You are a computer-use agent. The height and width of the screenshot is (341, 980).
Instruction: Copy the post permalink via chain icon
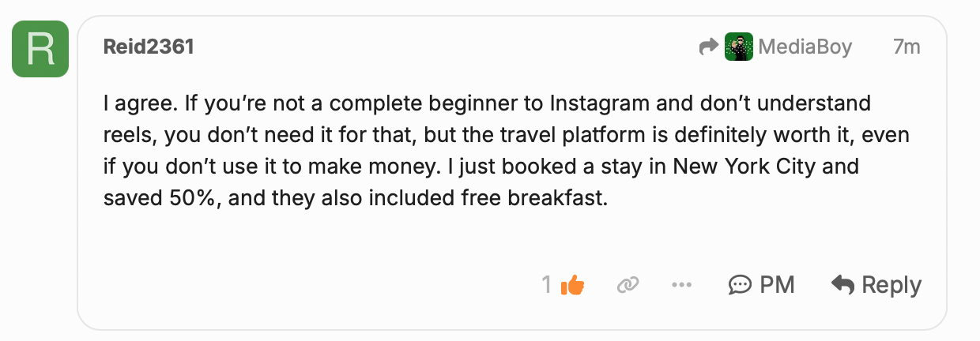click(628, 285)
